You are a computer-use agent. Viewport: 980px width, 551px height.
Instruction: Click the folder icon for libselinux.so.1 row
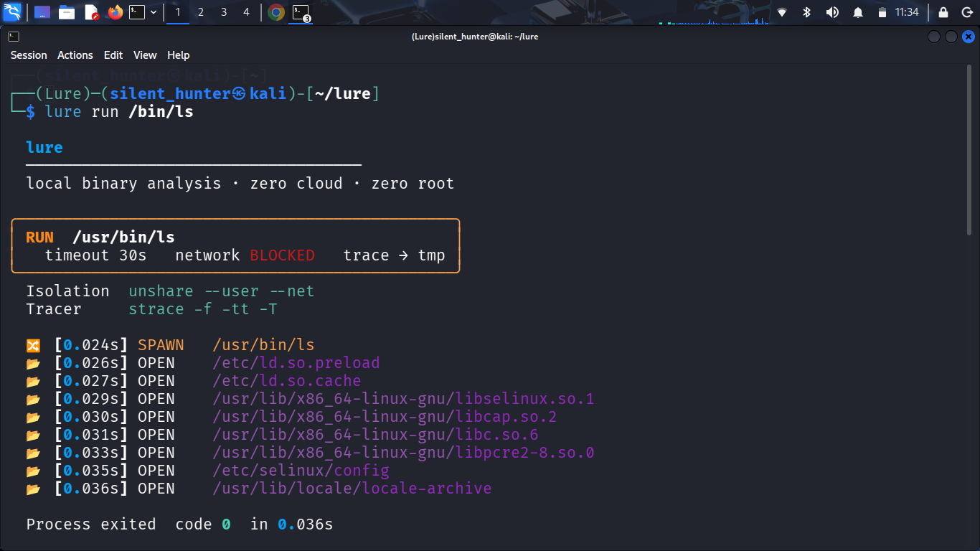pos(33,400)
